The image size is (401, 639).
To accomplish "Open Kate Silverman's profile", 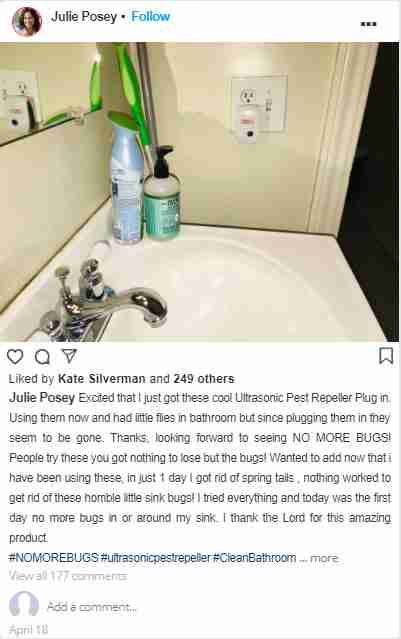I will coord(101,379).
